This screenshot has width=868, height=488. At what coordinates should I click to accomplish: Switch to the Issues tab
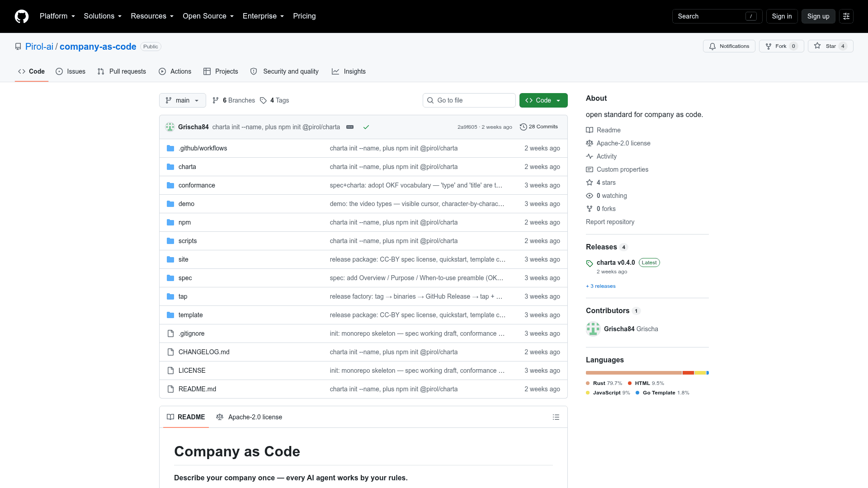[71, 71]
